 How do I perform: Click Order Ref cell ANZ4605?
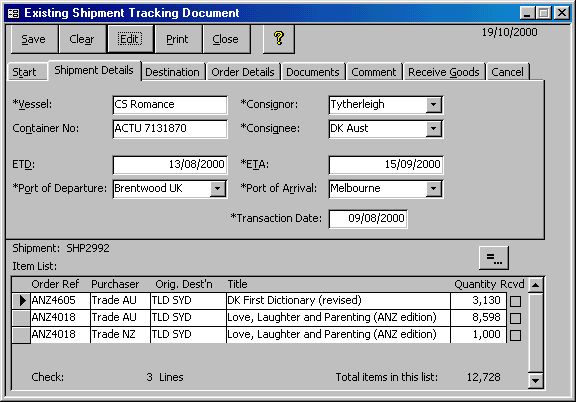click(x=60, y=301)
